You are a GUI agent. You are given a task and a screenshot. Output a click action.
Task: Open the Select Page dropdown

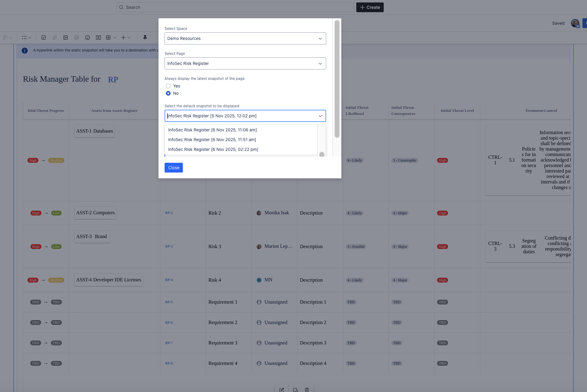point(245,63)
